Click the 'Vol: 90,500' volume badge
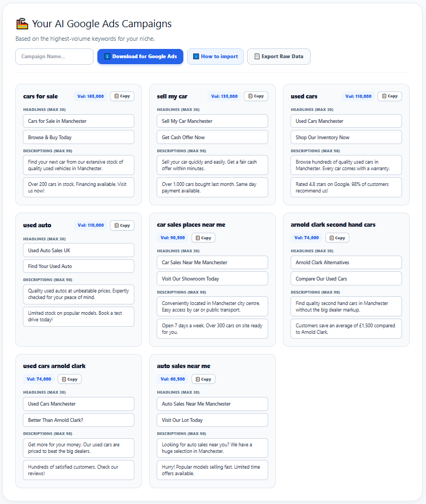 point(173,238)
